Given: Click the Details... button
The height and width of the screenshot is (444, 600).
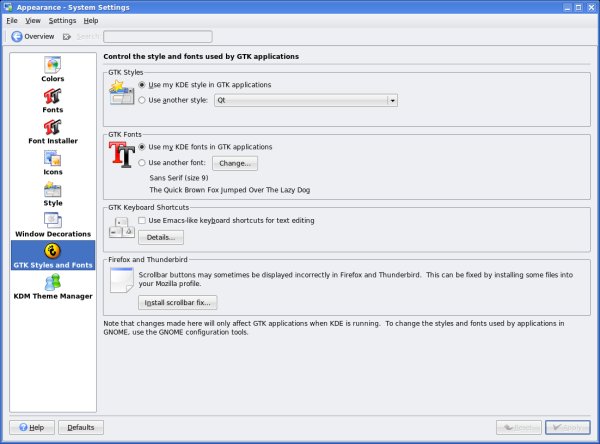Looking at the screenshot, I should pos(161,237).
